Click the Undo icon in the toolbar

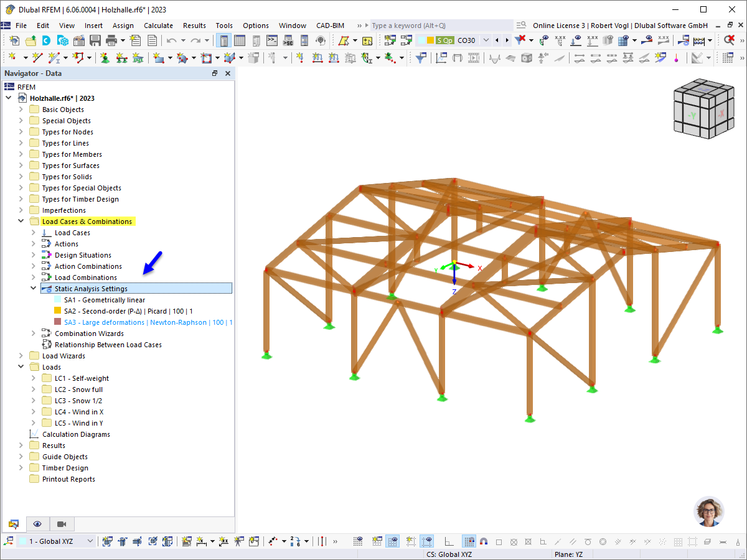coord(171,39)
